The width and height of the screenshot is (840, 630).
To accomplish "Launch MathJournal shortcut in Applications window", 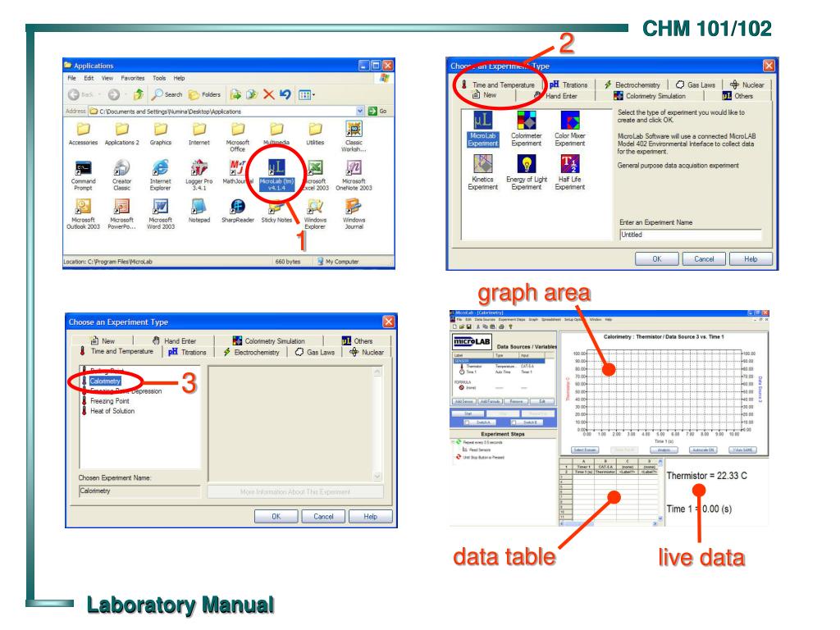I will click(x=237, y=172).
